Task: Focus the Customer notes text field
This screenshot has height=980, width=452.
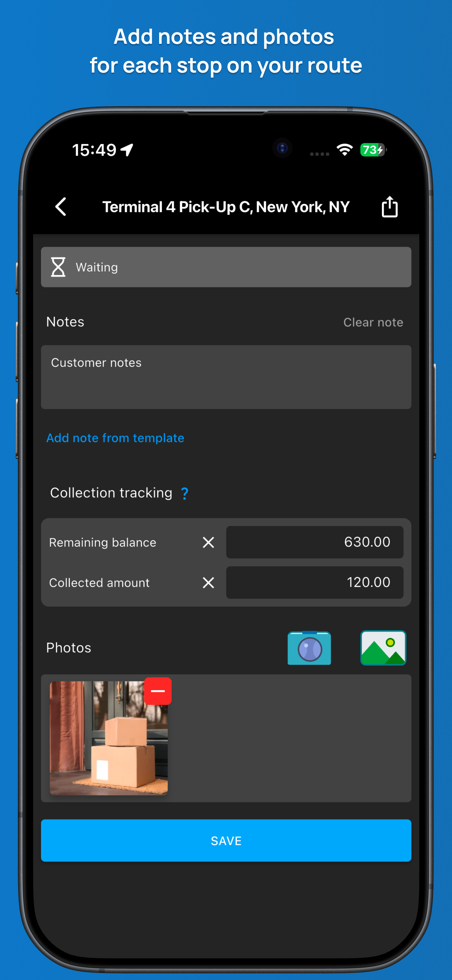Action: point(226,377)
